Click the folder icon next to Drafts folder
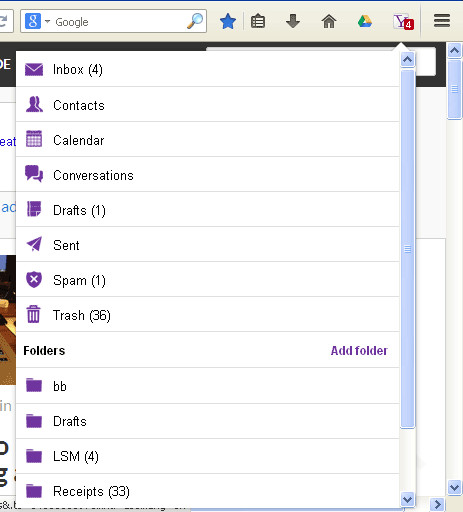This screenshot has height=512, width=463. [34, 420]
